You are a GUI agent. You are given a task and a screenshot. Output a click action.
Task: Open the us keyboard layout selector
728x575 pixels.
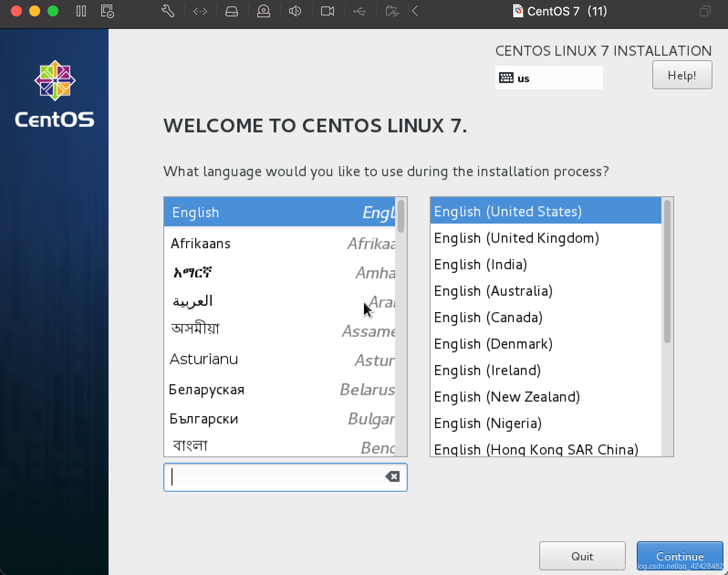(x=549, y=78)
